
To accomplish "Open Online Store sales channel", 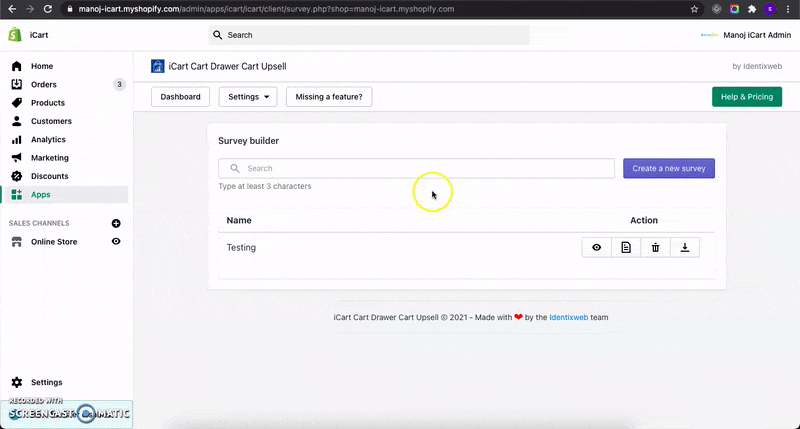I will tap(54, 242).
